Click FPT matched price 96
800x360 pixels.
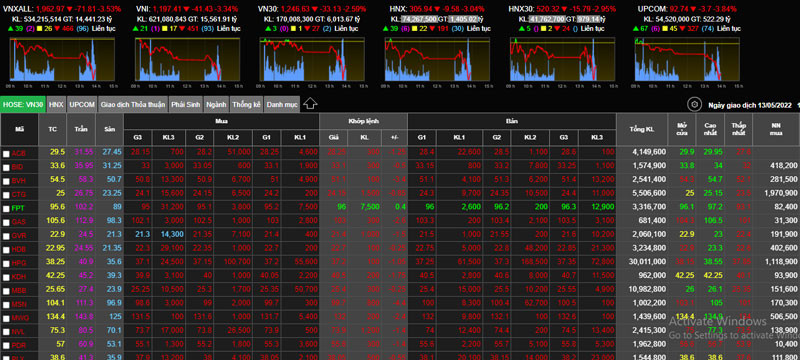pos(341,206)
